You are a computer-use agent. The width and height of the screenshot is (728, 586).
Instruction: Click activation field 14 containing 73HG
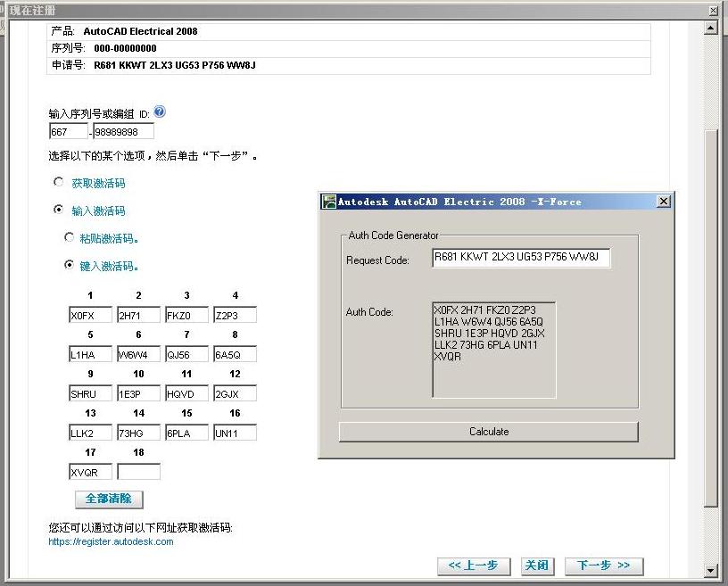(x=138, y=433)
